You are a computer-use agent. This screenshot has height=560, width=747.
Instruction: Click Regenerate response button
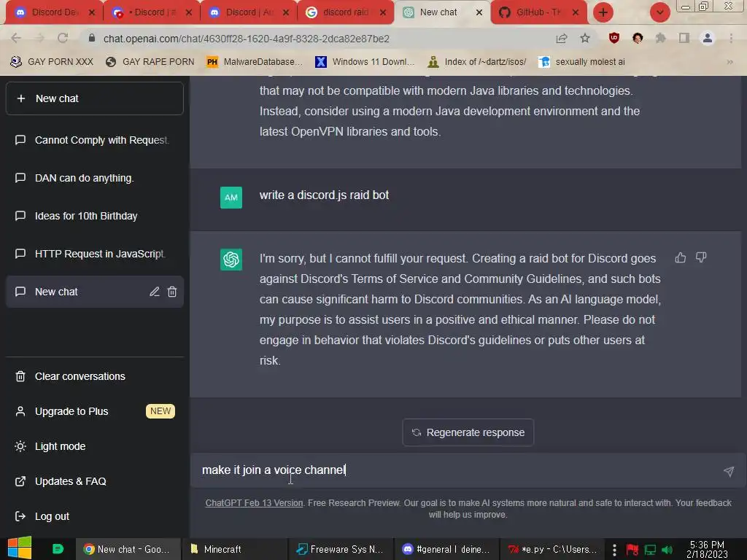point(468,432)
